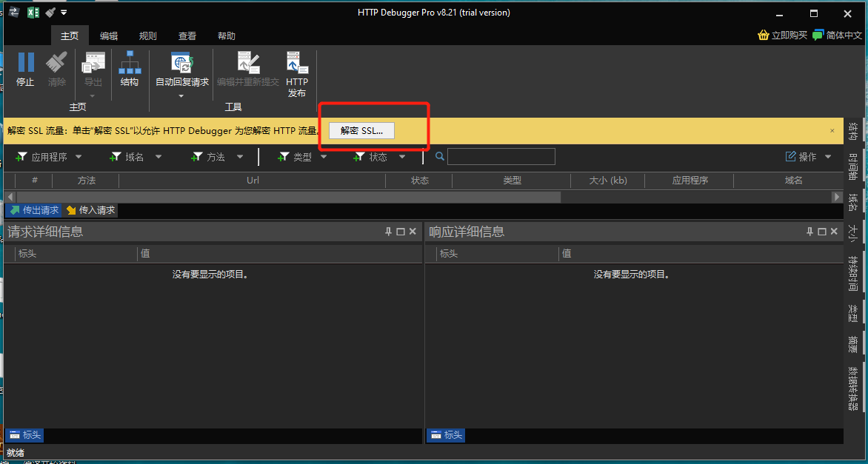Sort by the 应用程序 column header

point(690,181)
